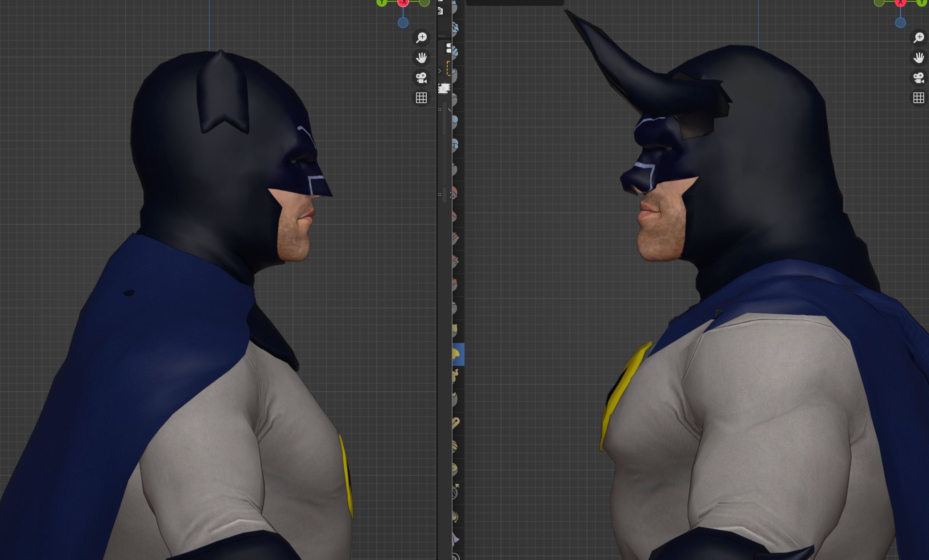The width and height of the screenshot is (929, 560).
Task: Select the Pose brush with arrow pointer
Action: (456, 492)
